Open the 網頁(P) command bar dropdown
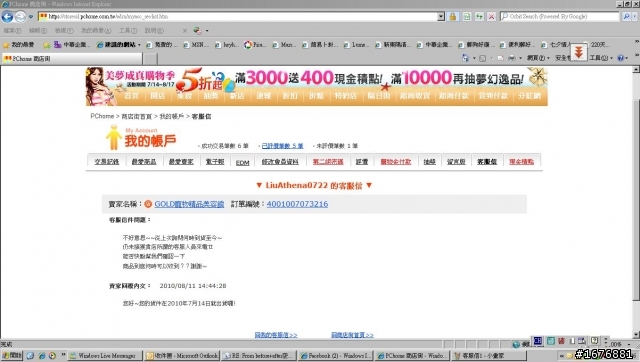640x362 pixels. (538, 58)
